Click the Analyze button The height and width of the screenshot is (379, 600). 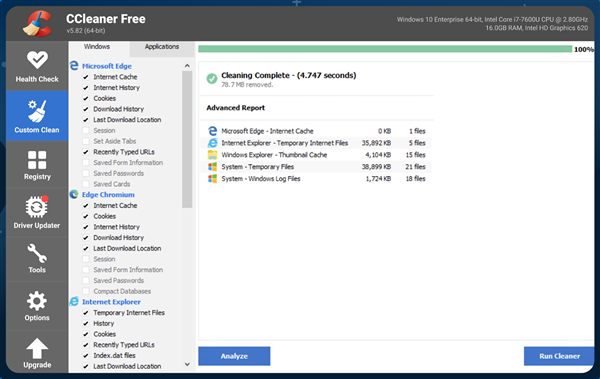[x=234, y=356]
